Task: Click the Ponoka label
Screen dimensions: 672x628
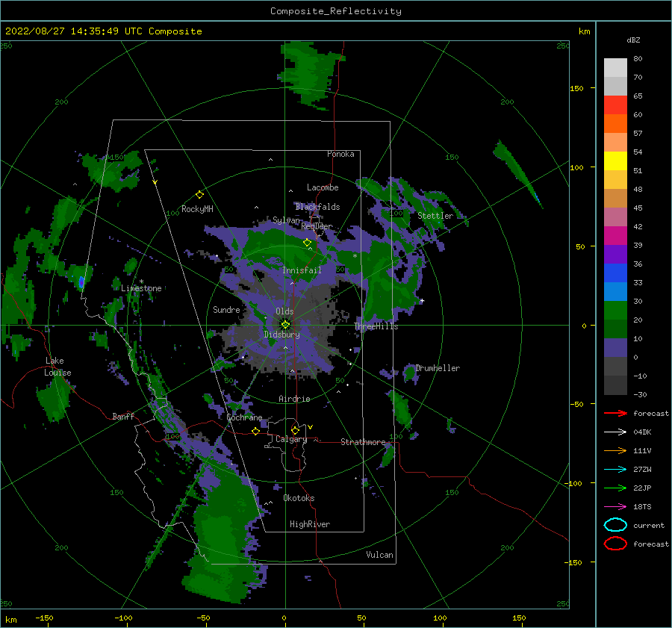Action: point(340,154)
